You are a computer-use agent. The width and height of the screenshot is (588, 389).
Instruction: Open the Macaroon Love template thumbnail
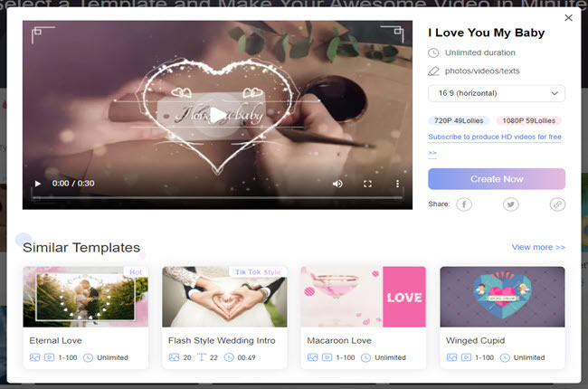click(x=363, y=297)
